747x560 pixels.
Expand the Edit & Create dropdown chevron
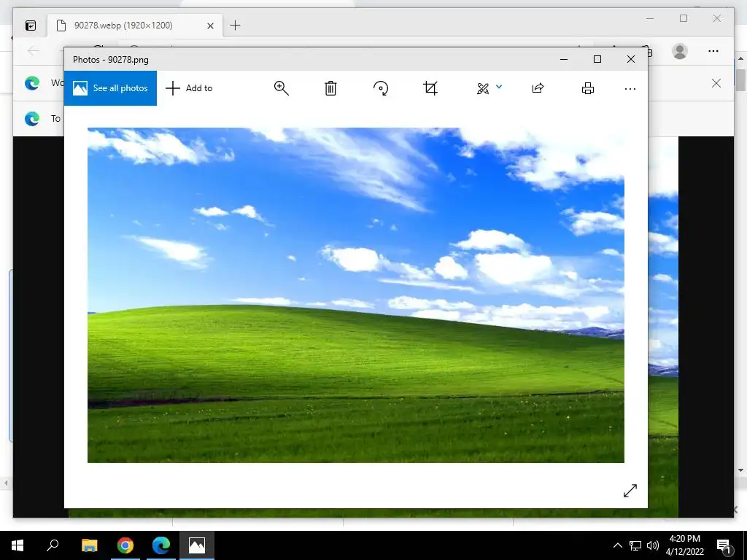tap(499, 87)
